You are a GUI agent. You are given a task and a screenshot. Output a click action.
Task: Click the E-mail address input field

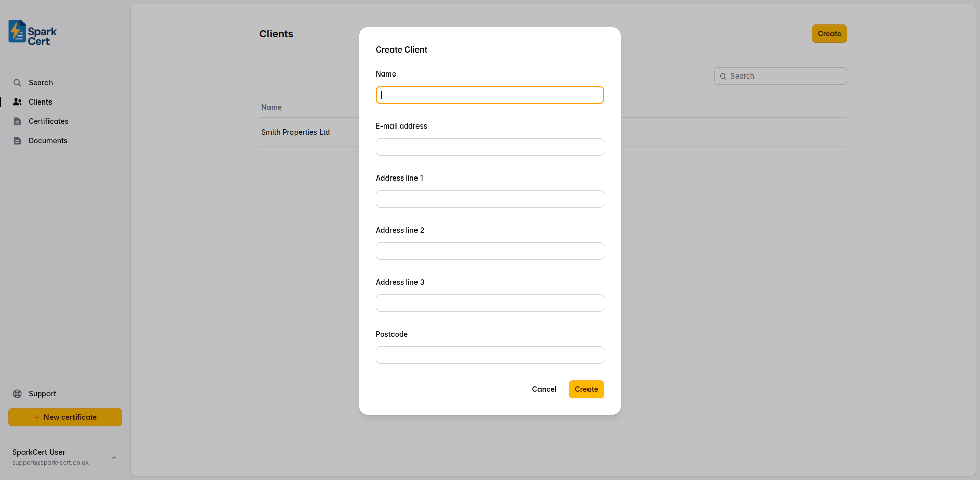click(489, 147)
